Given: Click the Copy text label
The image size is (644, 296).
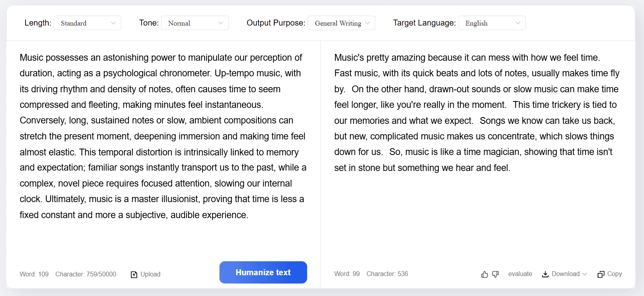Looking at the screenshot, I should point(614,274).
